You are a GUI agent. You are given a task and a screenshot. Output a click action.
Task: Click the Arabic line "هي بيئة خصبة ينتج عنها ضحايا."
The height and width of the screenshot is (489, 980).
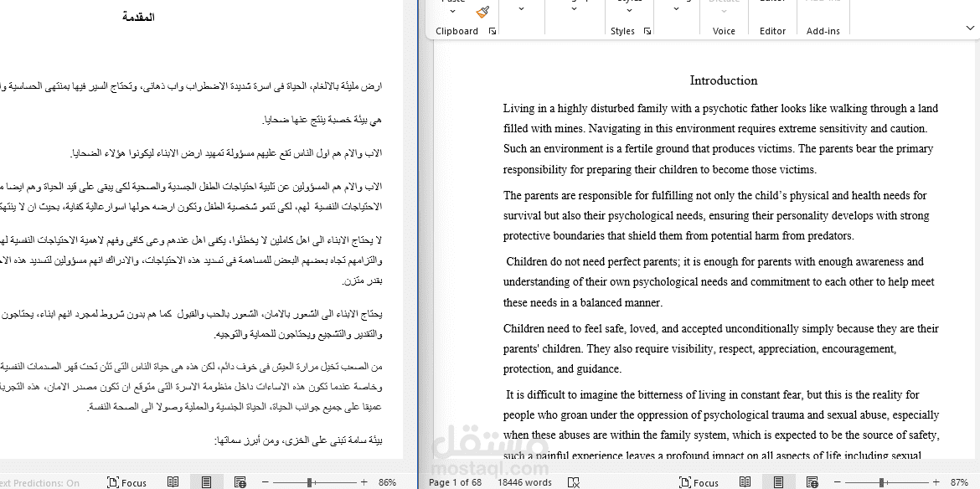click(x=322, y=119)
